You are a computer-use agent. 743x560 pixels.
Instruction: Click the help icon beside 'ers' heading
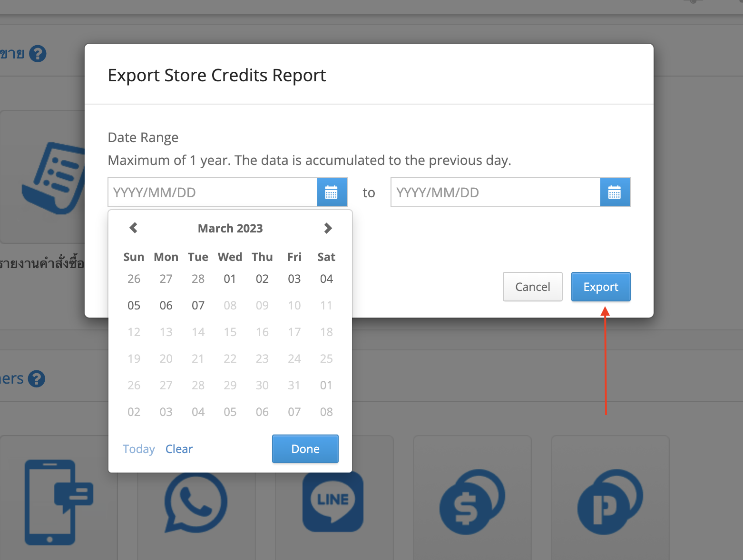click(36, 379)
